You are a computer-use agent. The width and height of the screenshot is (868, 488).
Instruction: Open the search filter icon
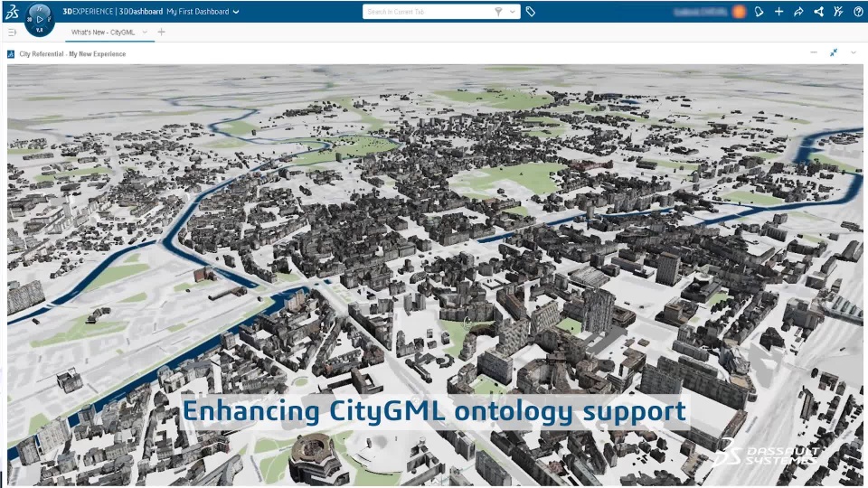click(498, 12)
